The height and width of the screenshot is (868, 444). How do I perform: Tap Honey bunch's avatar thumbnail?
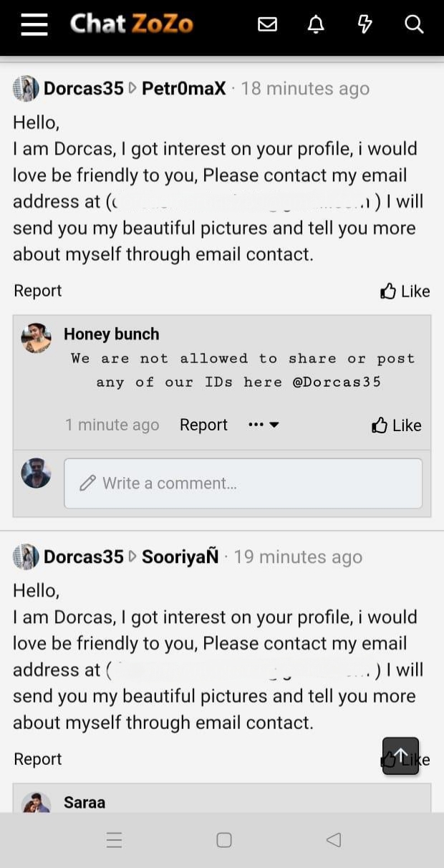click(x=36, y=338)
